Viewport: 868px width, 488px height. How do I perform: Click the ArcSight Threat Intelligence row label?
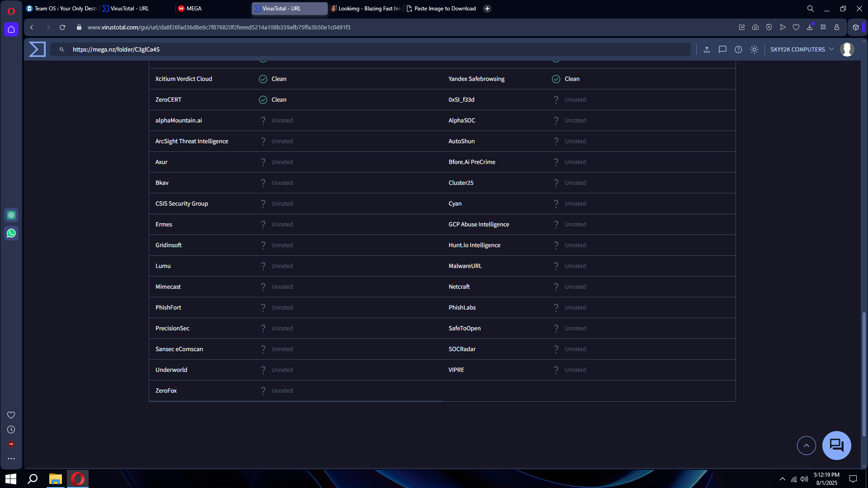[x=192, y=141]
